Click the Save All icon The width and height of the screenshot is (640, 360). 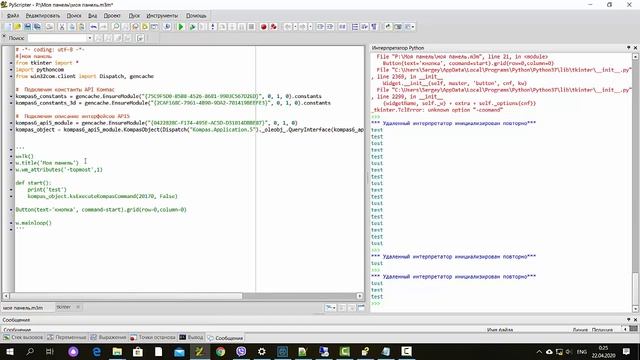(x=37, y=27)
